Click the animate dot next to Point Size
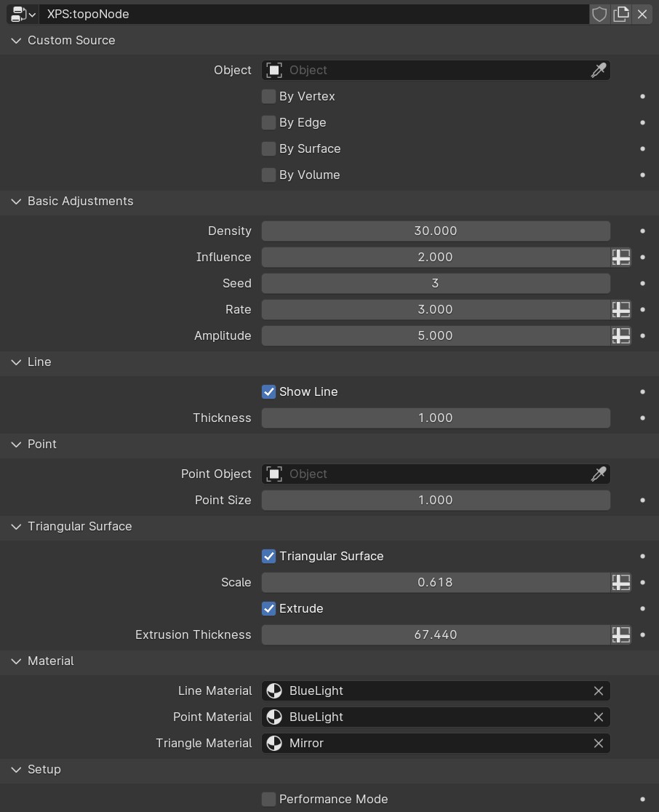The width and height of the screenshot is (659, 812). click(642, 501)
